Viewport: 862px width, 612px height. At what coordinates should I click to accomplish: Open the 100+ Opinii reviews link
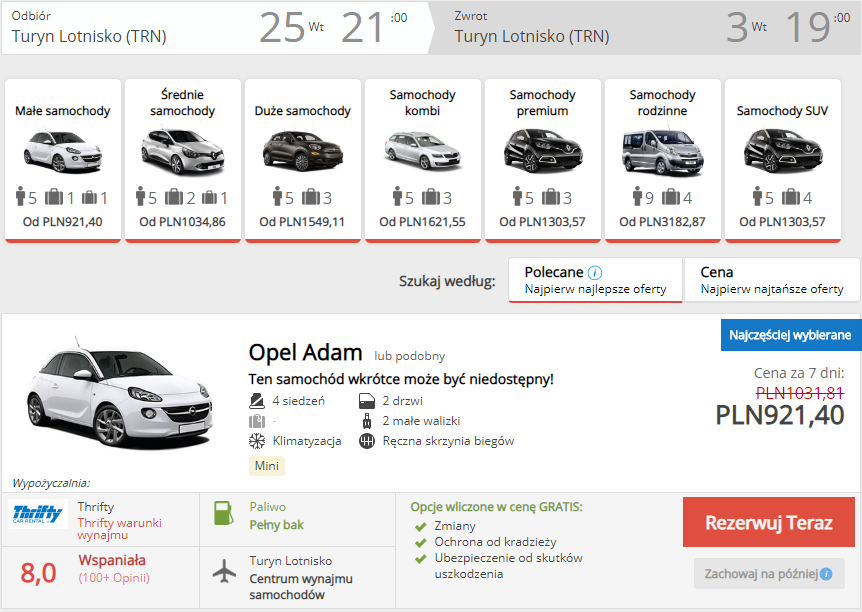pos(114,578)
